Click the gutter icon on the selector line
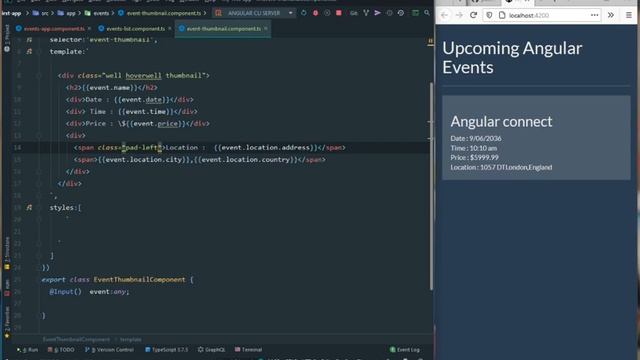The image size is (640, 360). [29, 40]
